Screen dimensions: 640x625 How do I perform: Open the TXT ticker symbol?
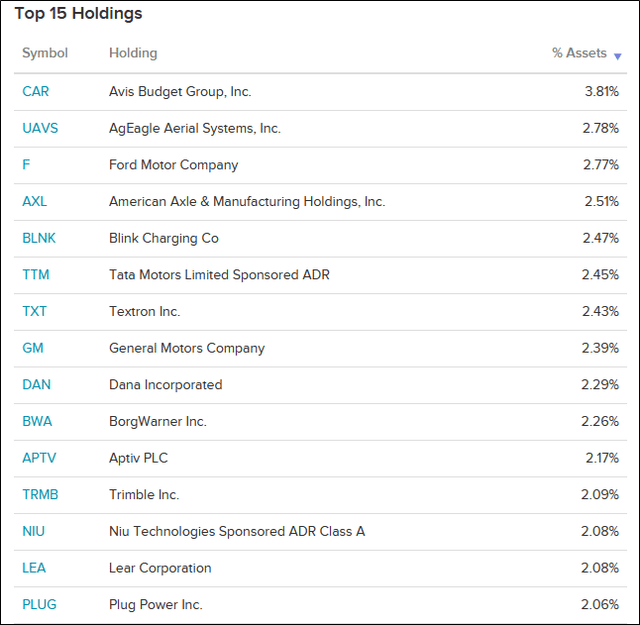coord(34,311)
